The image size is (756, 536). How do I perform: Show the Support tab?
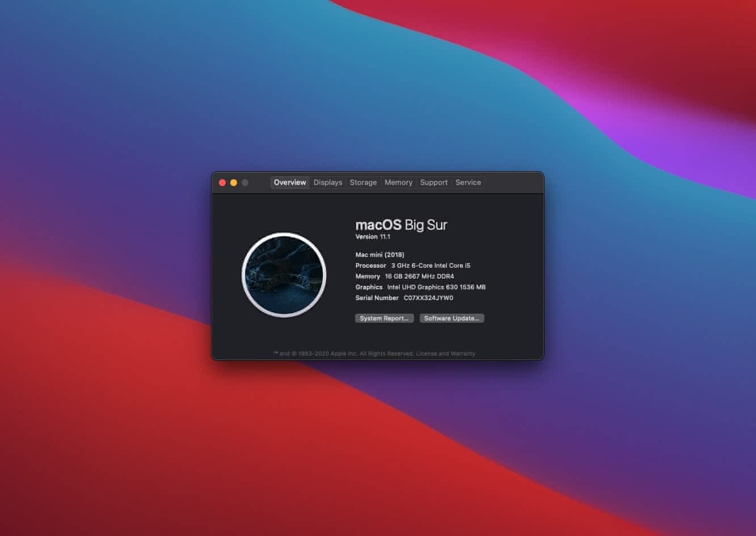(434, 183)
